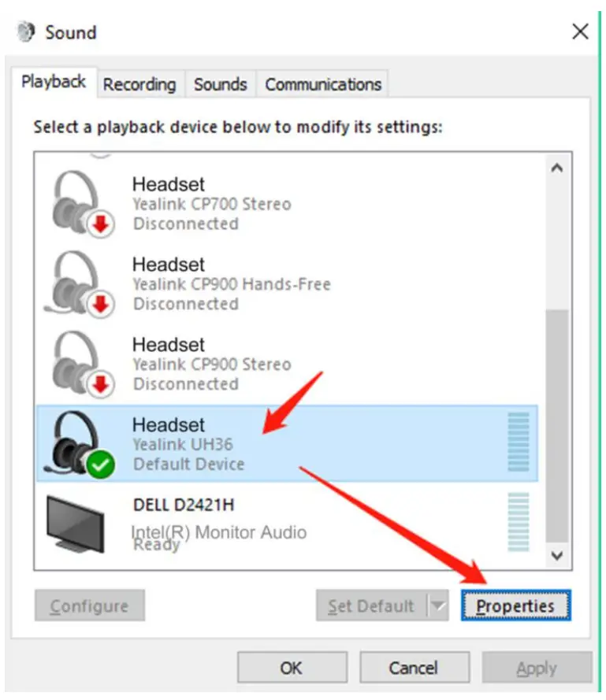Click the Yealink UH36 volume level meter
Viewport: 606px width, 700px height.
(519, 442)
